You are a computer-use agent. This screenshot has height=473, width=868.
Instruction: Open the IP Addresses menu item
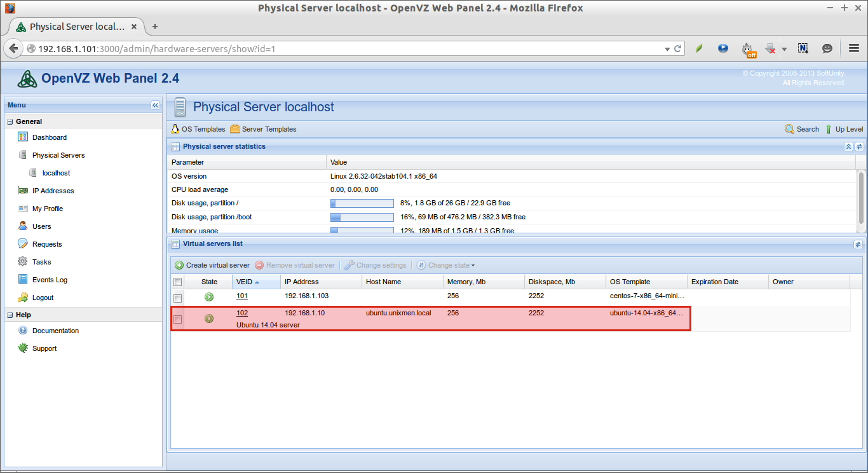tap(53, 191)
